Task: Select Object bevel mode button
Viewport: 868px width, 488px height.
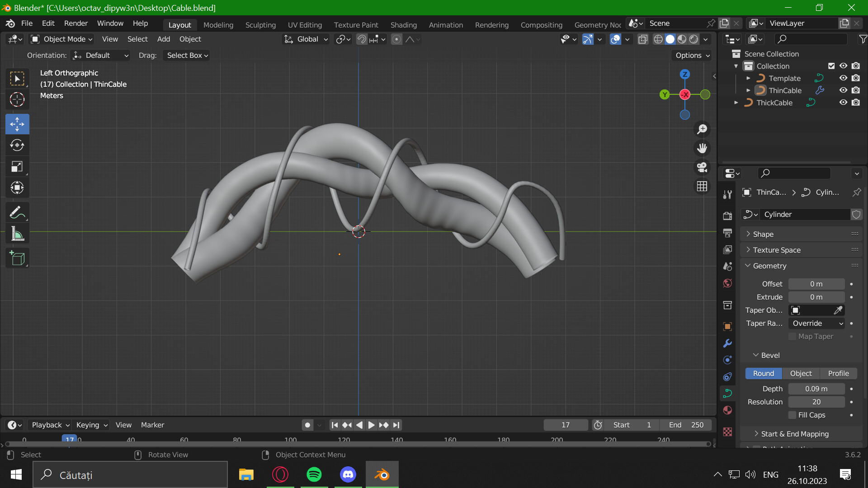Action: pos(801,373)
